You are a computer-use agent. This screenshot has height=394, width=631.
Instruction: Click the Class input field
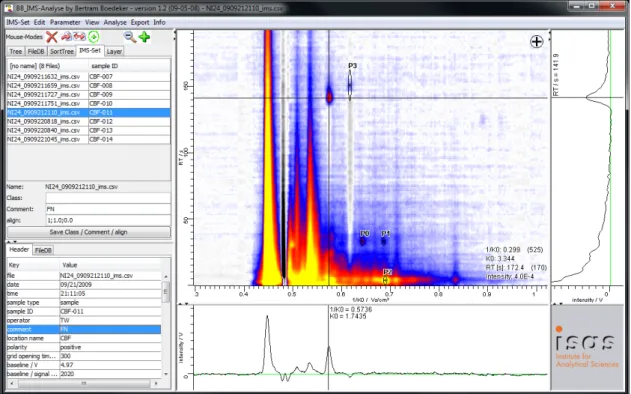click(x=108, y=198)
